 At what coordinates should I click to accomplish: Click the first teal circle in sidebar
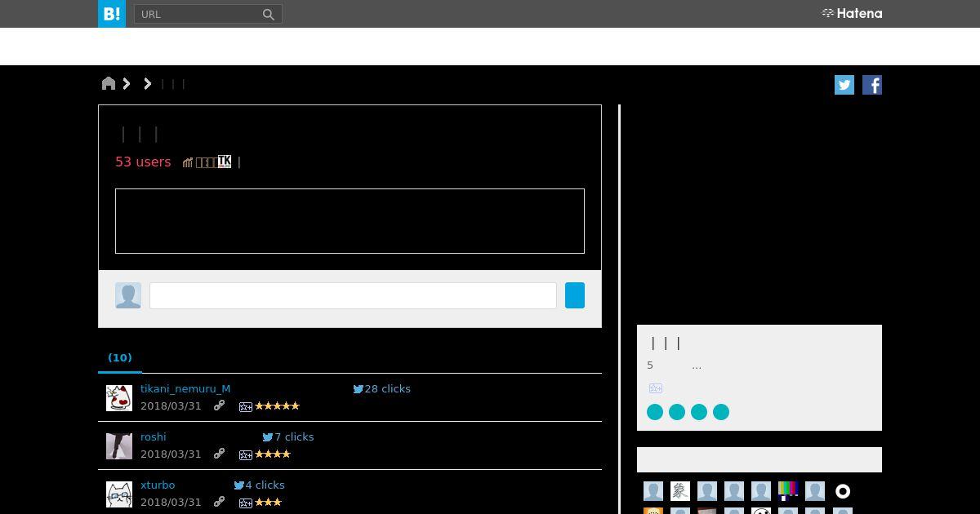[x=655, y=412]
